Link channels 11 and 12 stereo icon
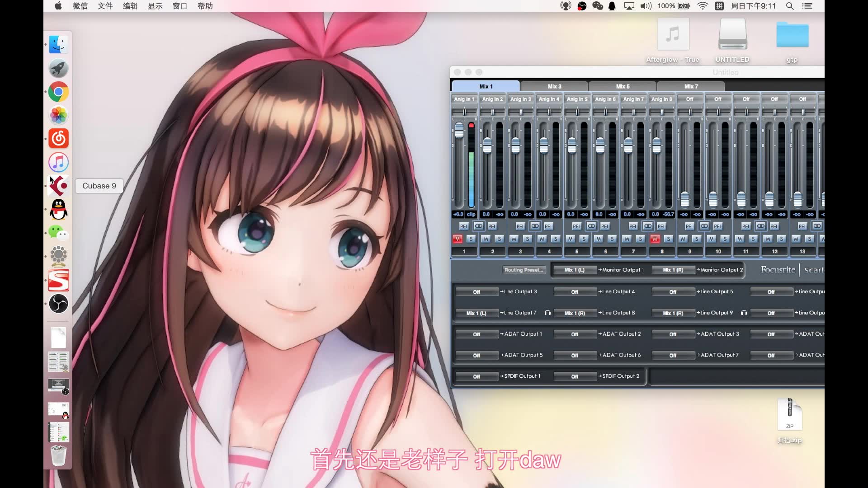 click(x=761, y=226)
